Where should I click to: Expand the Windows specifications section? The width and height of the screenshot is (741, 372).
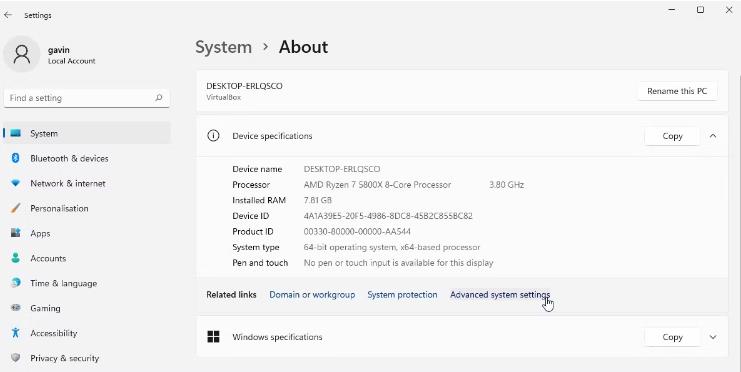pyautogui.click(x=713, y=337)
